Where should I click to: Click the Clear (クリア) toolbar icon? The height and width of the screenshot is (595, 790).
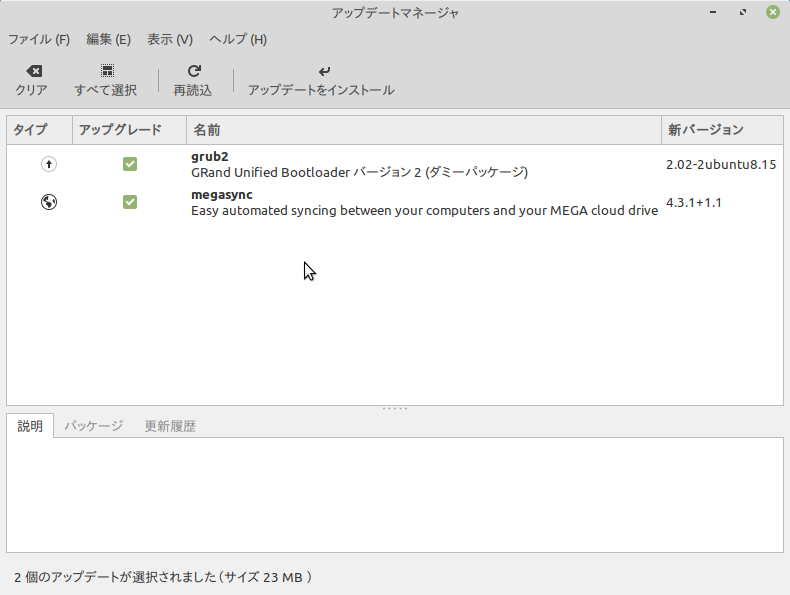[34, 71]
